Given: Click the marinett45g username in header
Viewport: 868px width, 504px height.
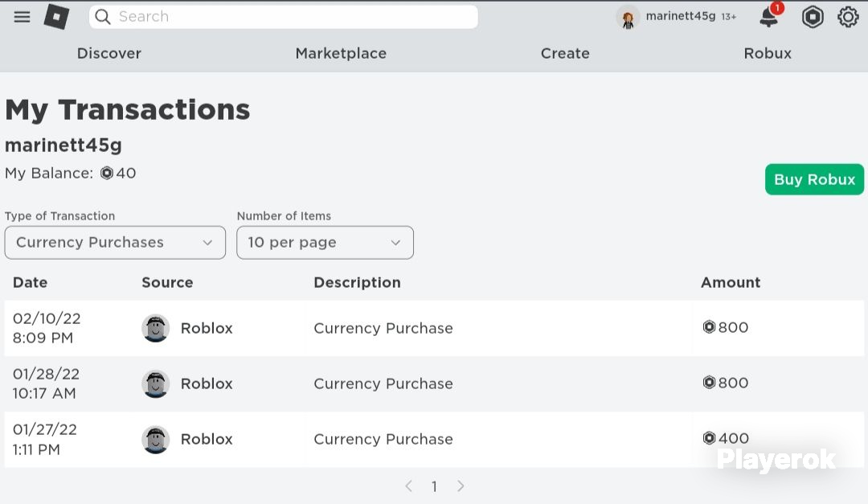Looking at the screenshot, I should tap(681, 17).
